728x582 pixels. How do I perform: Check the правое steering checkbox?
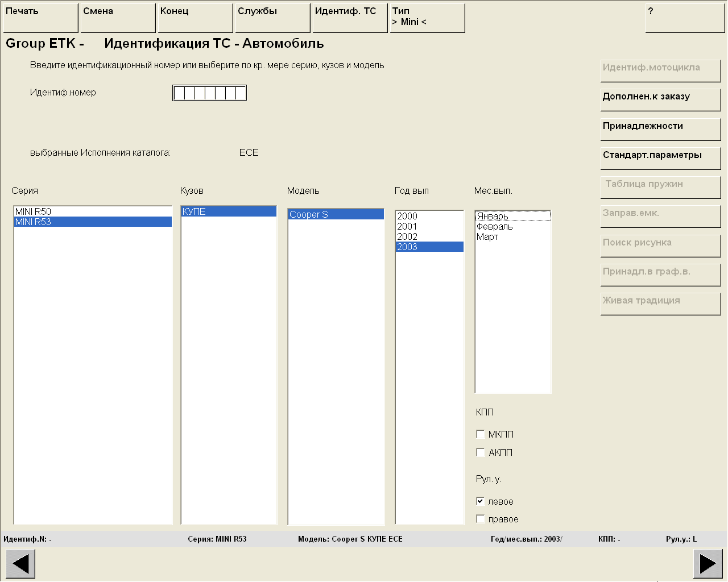tap(481, 519)
